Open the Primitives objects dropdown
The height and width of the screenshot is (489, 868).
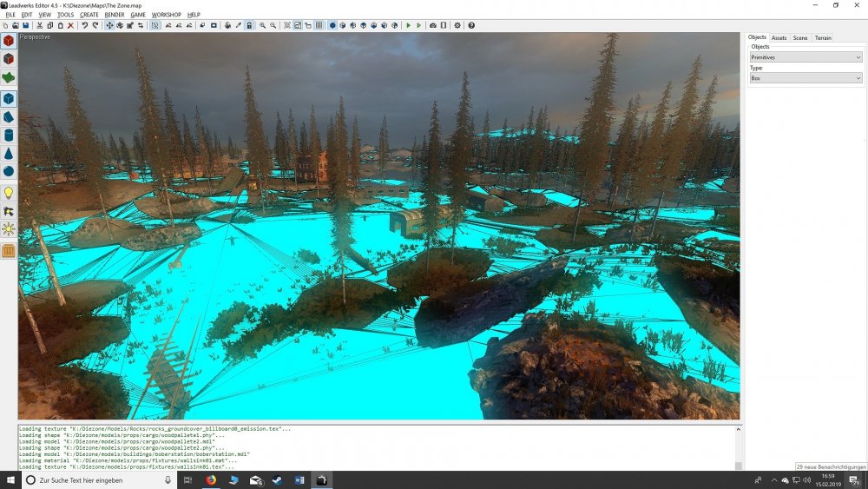pos(806,57)
